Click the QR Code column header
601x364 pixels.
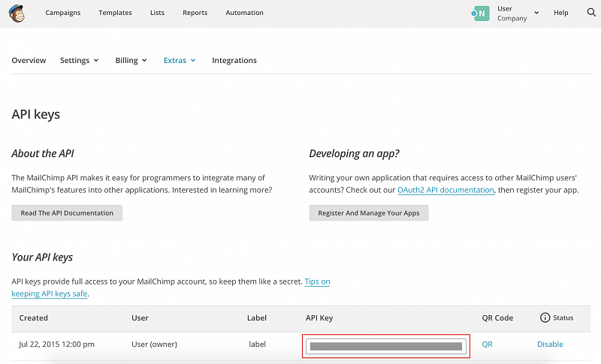pos(497,317)
